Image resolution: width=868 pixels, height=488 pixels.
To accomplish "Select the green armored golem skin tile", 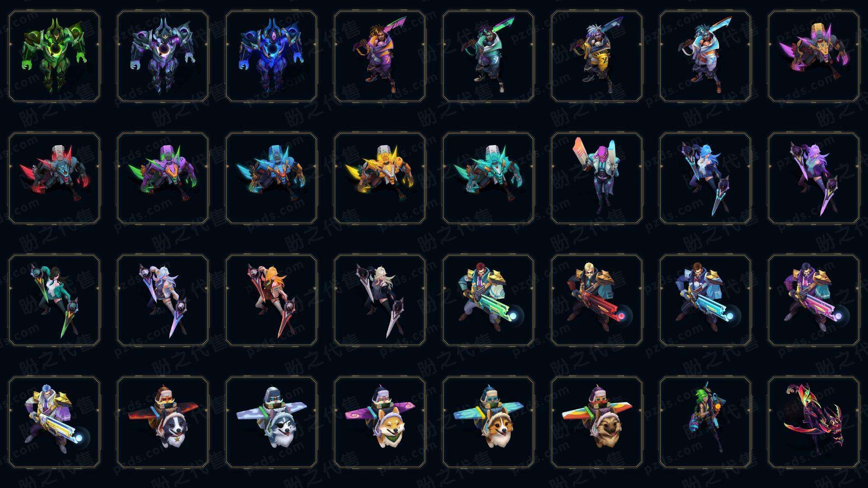I will click(x=54, y=56).
